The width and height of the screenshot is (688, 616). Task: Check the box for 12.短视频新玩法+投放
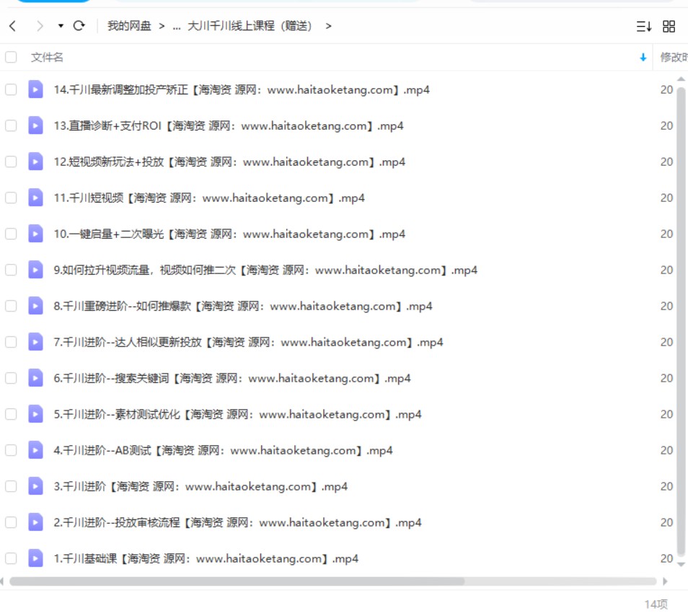[11, 162]
